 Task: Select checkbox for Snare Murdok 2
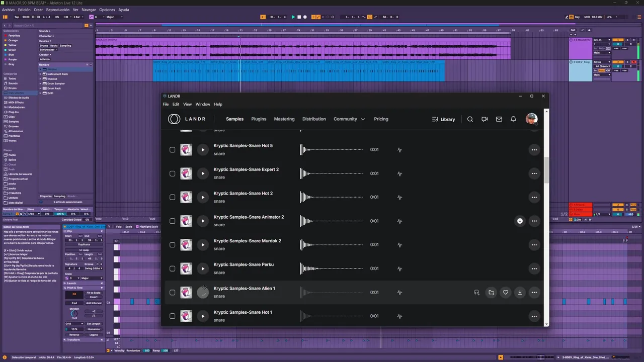172,245
